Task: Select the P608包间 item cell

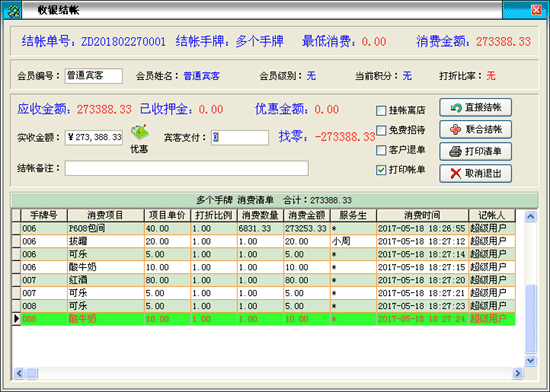Action: [x=106, y=229]
